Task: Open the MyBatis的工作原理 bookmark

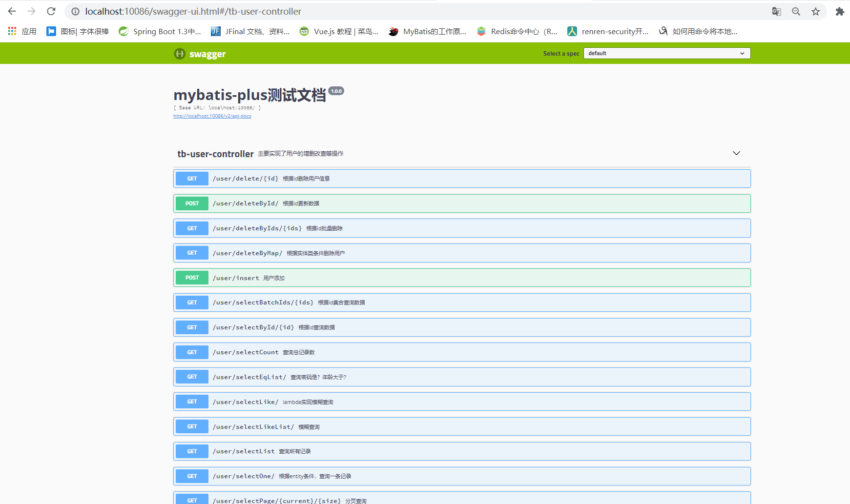Action: click(x=427, y=31)
